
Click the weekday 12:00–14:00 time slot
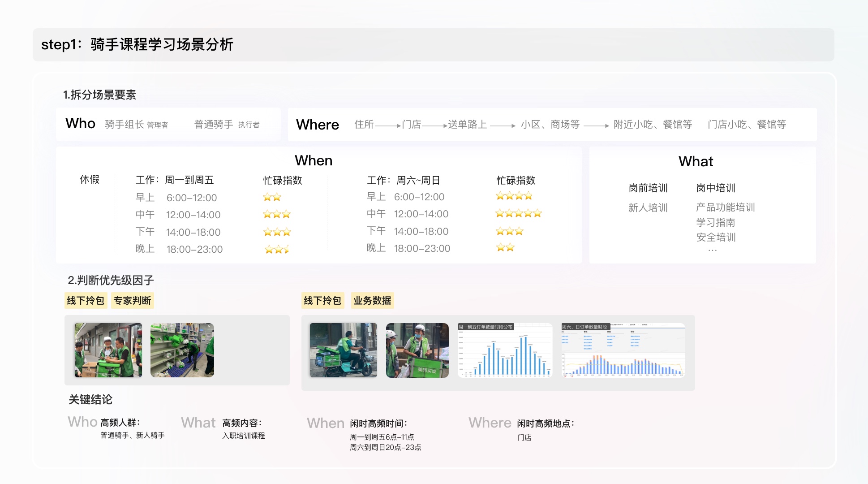tap(193, 215)
